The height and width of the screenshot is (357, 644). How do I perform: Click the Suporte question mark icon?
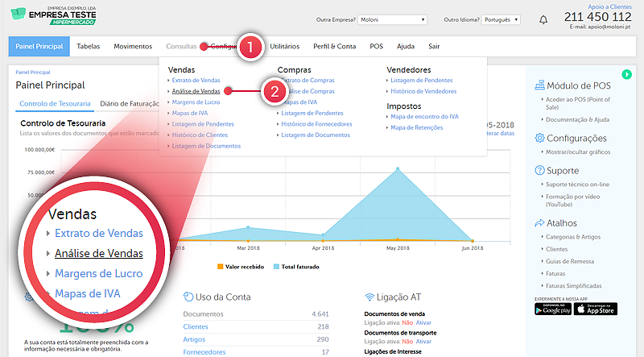[539, 171]
